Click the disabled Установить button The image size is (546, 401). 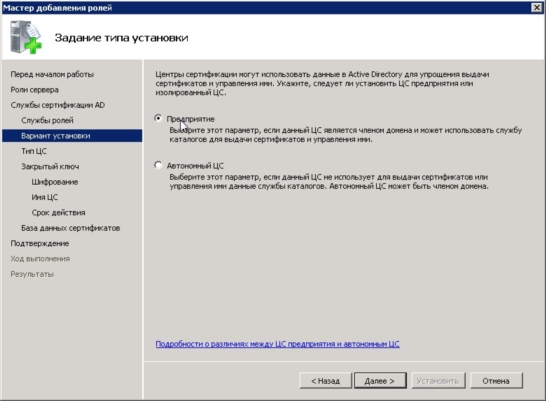[438, 380]
